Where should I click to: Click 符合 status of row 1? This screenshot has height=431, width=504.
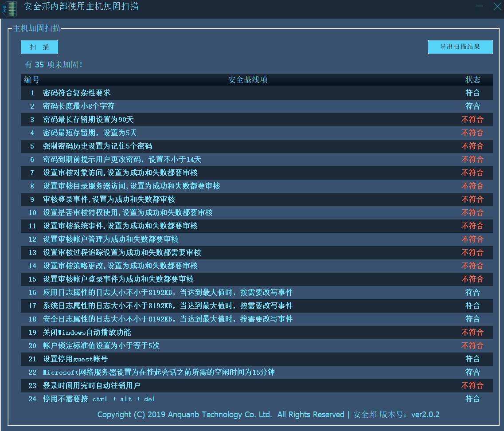pyautogui.click(x=473, y=93)
